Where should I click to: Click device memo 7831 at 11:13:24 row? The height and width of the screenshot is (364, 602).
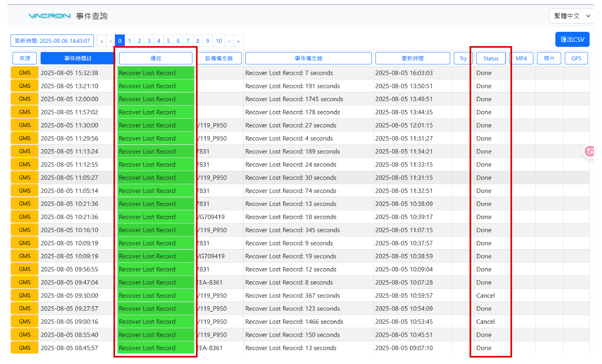click(x=203, y=151)
